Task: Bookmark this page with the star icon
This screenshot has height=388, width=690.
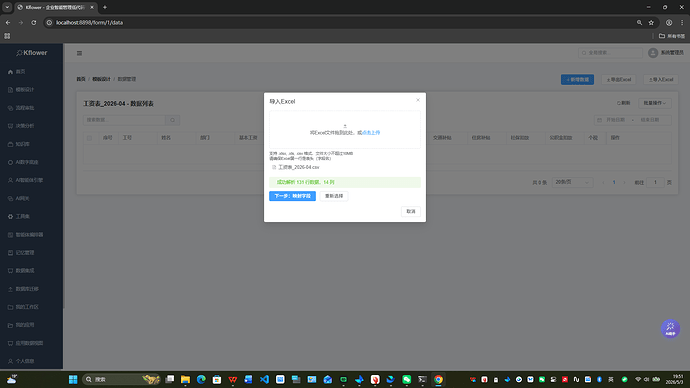Action: coord(651,22)
